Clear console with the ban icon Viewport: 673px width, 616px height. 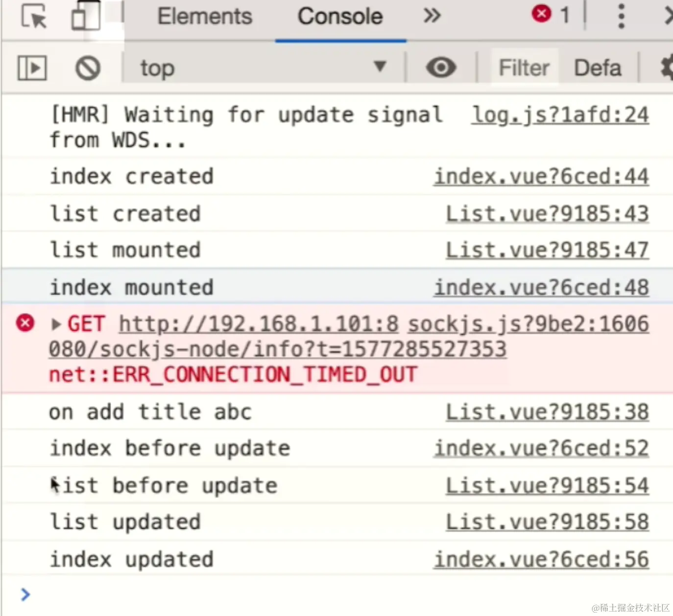[x=88, y=68]
